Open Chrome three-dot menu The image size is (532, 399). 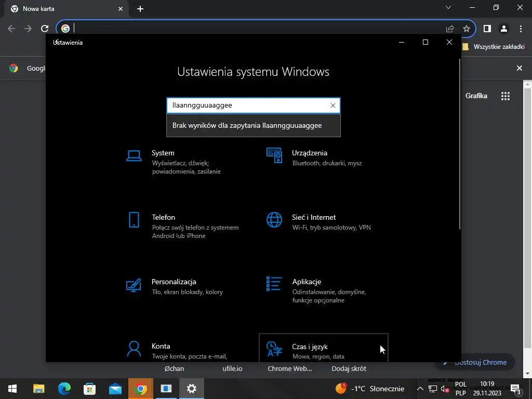pos(521,29)
